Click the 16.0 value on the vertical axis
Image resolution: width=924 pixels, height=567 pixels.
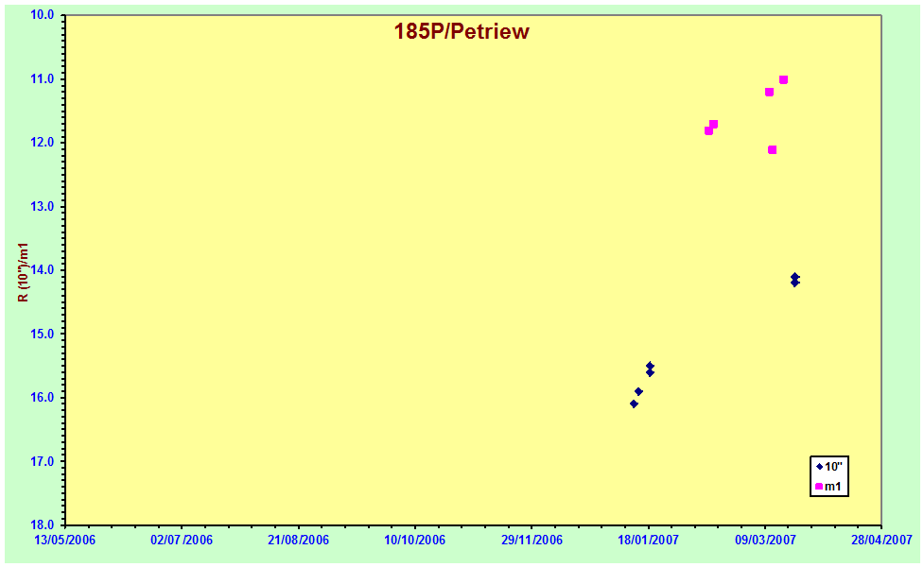click(42, 398)
